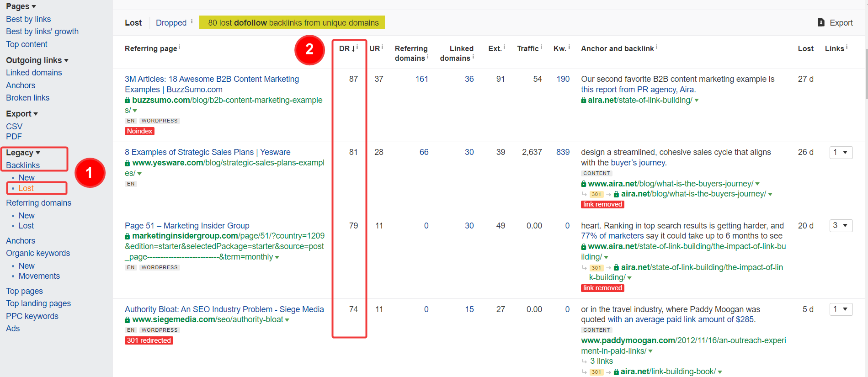Viewport: 868px width, 377px height.
Task: Expand the buzzsumo.com URL dropdown arrow
Action: 135,111
